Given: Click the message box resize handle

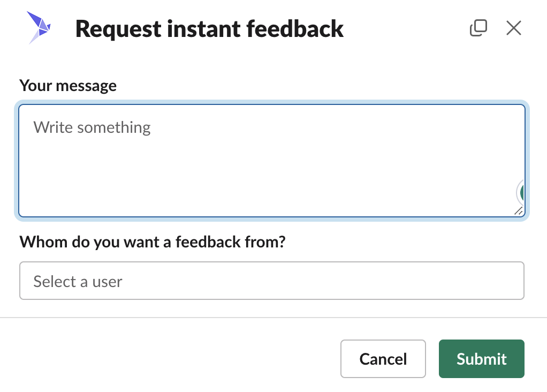Looking at the screenshot, I should [519, 211].
